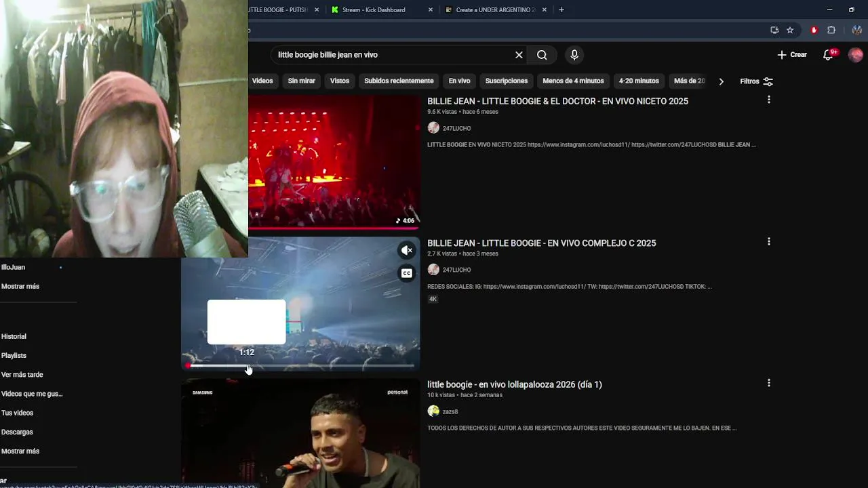
Task: Open the BILLIE JEAN COMPLEJO C 2025 title
Action: (x=542, y=243)
